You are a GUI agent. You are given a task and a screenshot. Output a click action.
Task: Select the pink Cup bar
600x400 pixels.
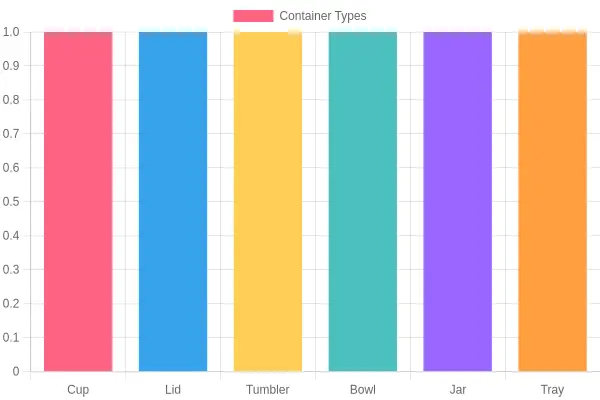pos(78,202)
